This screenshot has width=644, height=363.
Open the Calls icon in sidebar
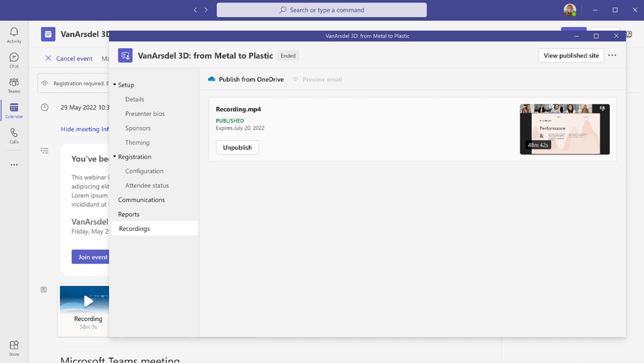14,135
